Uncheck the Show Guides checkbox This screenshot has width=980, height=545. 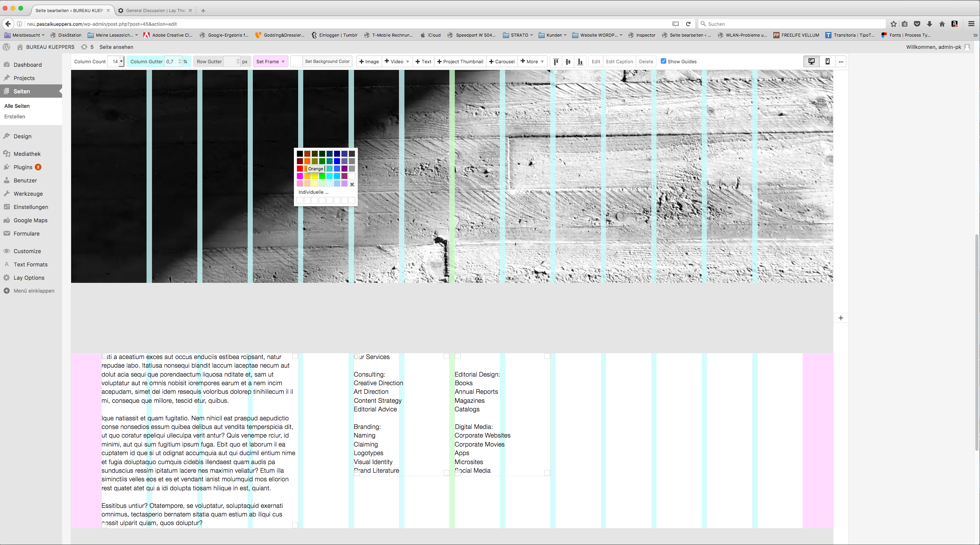coord(663,61)
